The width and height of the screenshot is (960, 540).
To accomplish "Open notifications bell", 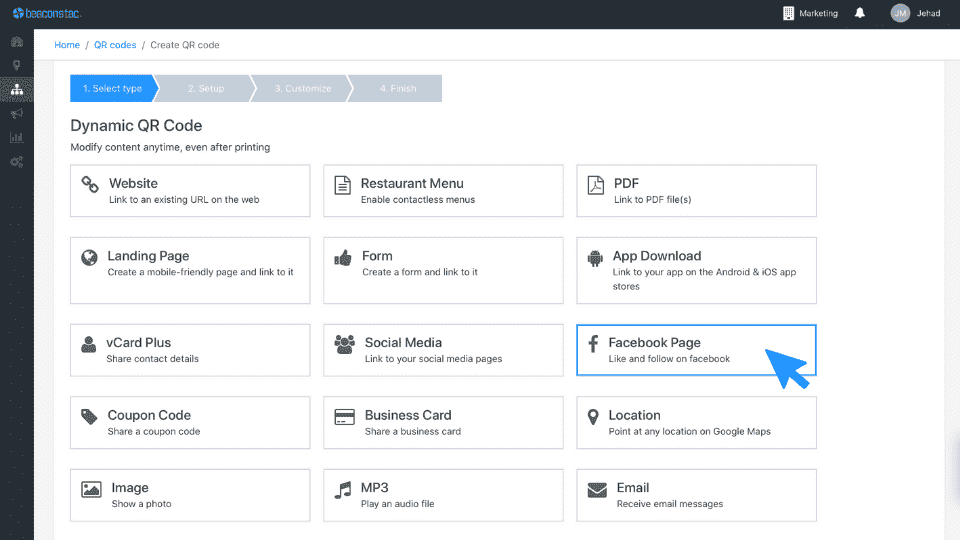I will click(x=860, y=13).
